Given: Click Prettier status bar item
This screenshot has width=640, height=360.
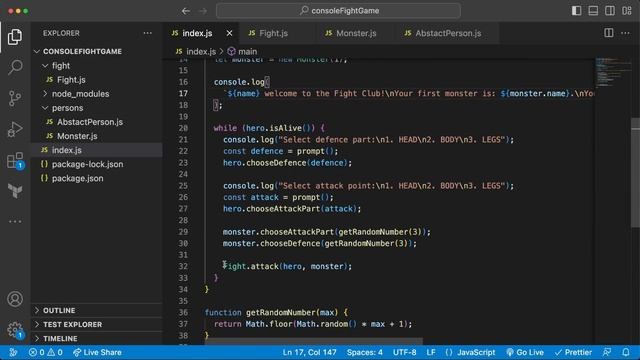Looking at the screenshot, I should coord(573,352).
